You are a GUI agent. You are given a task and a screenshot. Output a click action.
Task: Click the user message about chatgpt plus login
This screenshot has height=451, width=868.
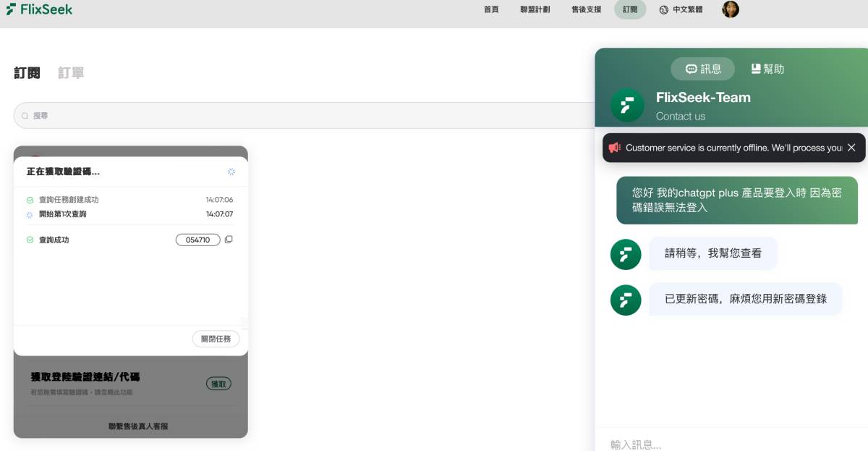(737, 201)
